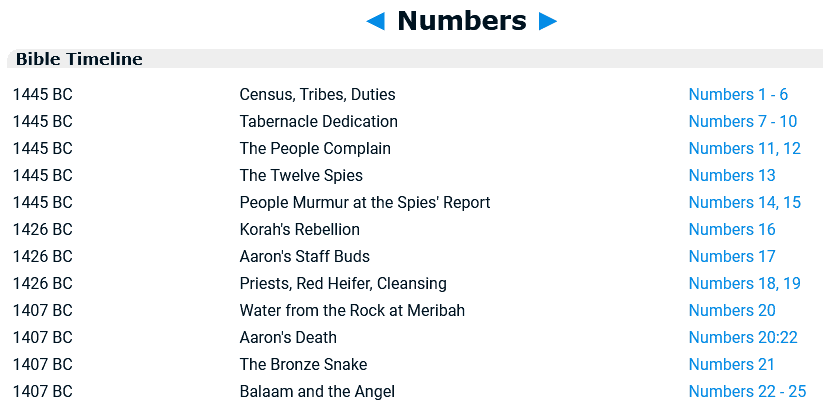
Task: Click The Bronze Snake event text
Action: point(303,365)
